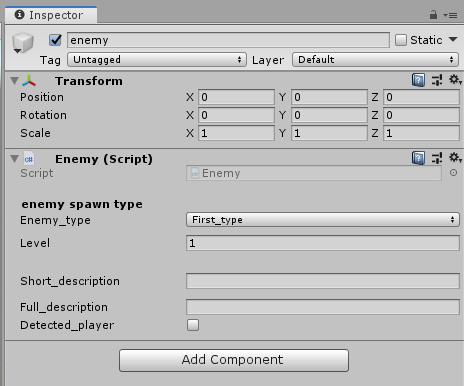Open Enemy script help reference icon

click(x=418, y=158)
